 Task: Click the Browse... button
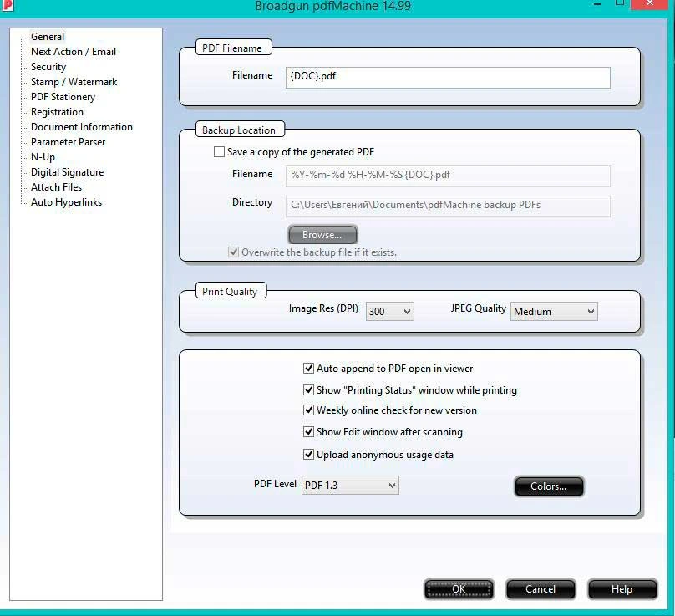coord(322,235)
